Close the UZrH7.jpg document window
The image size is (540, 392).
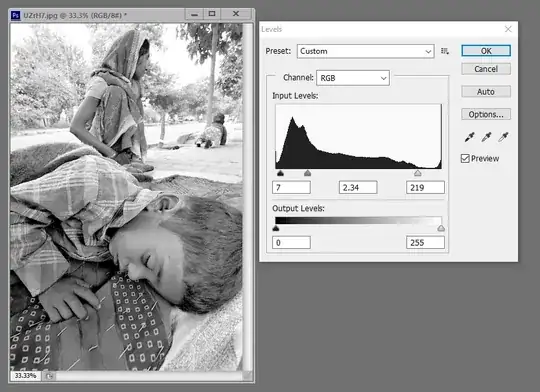pyautogui.click(x=236, y=14)
